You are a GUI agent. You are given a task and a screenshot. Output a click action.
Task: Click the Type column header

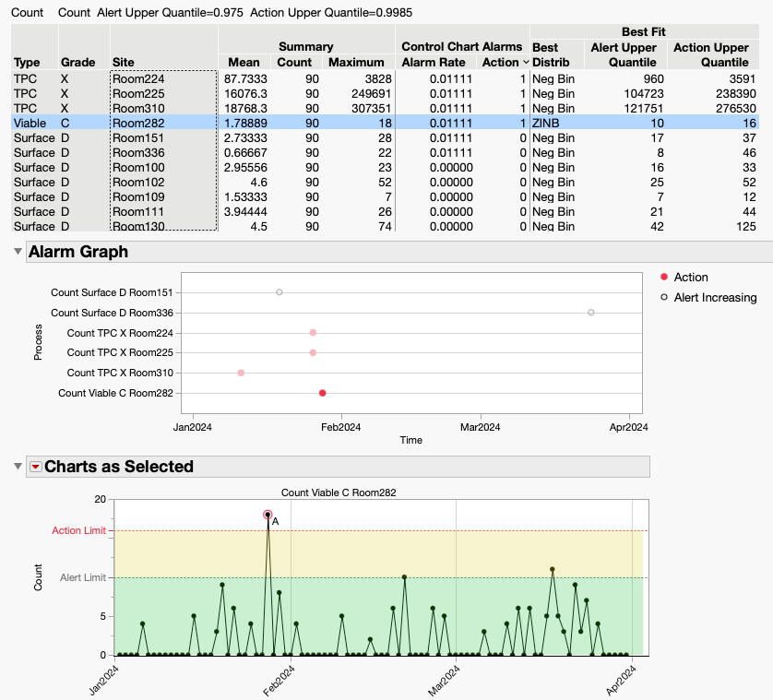tap(27, 62)
